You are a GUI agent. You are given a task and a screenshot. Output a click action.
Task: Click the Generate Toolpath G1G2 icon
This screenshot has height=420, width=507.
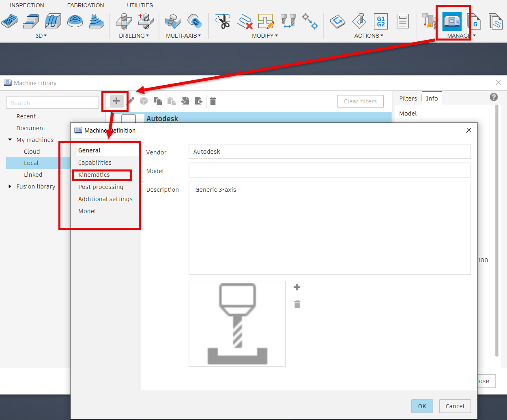click(380, 21)
